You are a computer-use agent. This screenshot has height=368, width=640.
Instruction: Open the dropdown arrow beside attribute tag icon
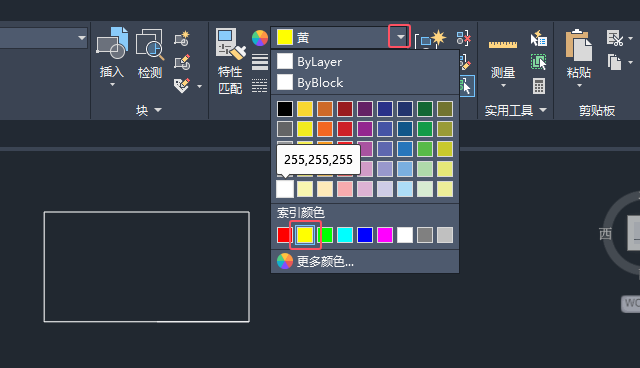[x=200, y=86]
